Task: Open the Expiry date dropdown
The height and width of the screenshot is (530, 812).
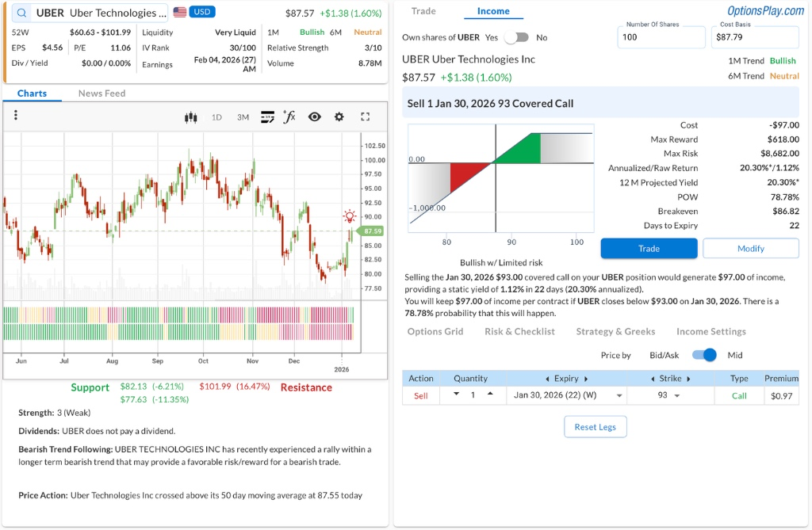Action: 564,395
